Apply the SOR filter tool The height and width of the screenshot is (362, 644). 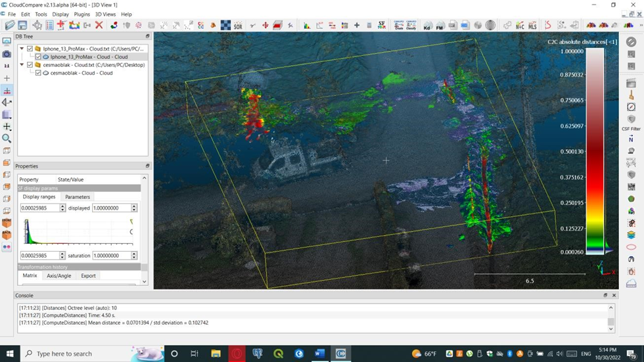pos(238,26)
